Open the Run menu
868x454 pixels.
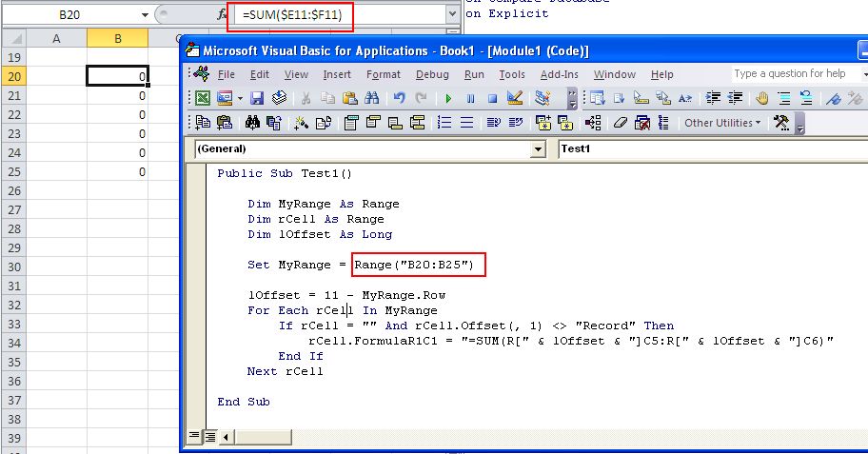(x=474, y=74)
